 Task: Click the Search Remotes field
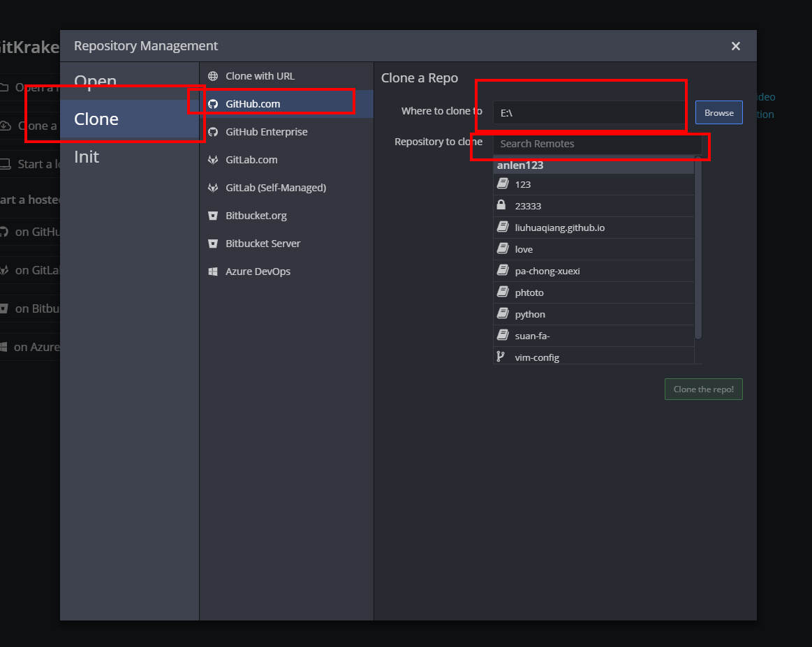coord(597,144)
